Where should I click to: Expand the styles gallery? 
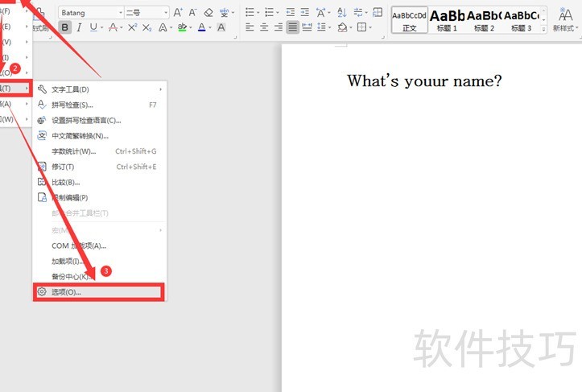(x=544, y=29)
